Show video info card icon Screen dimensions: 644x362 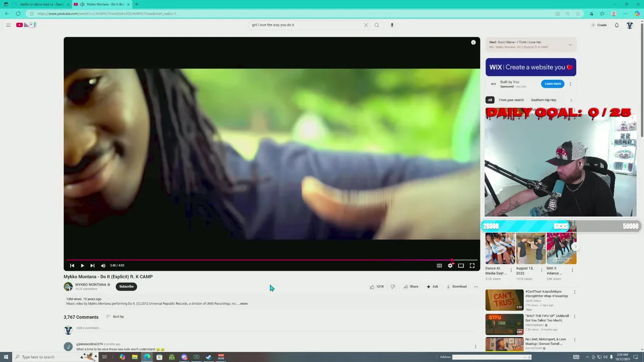tap(473, 42)
